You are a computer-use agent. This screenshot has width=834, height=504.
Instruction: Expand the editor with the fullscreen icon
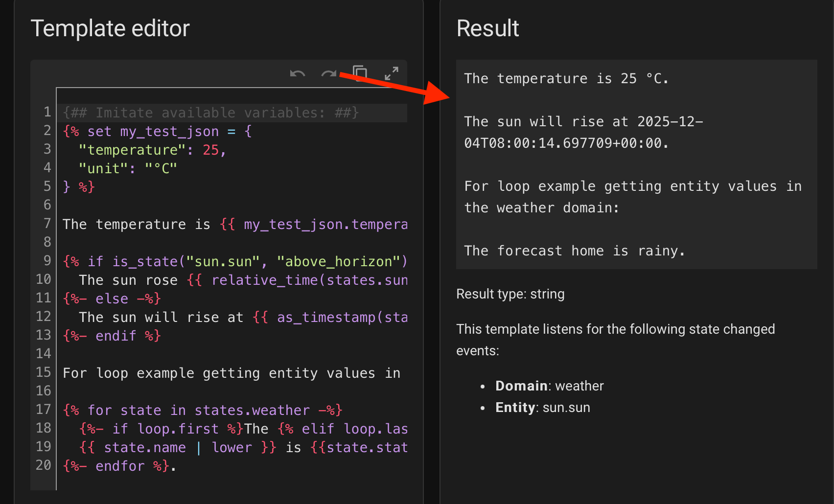point(391,74)
